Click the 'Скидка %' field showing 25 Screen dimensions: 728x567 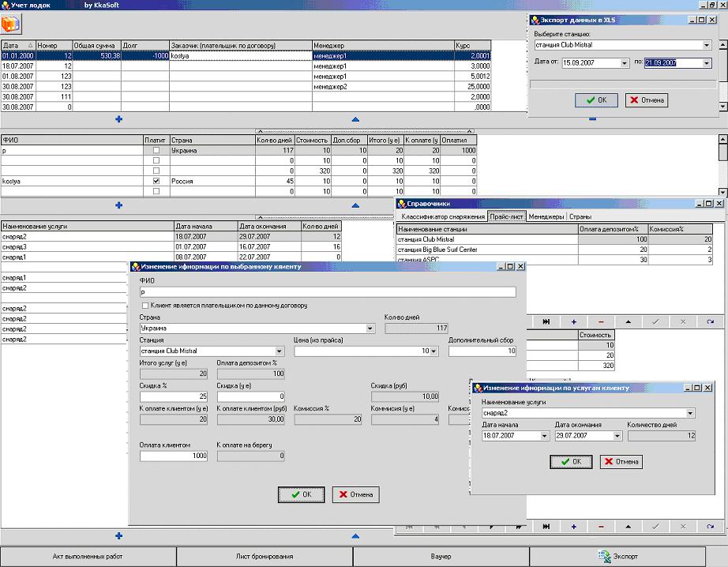click(x=174, y=396)
